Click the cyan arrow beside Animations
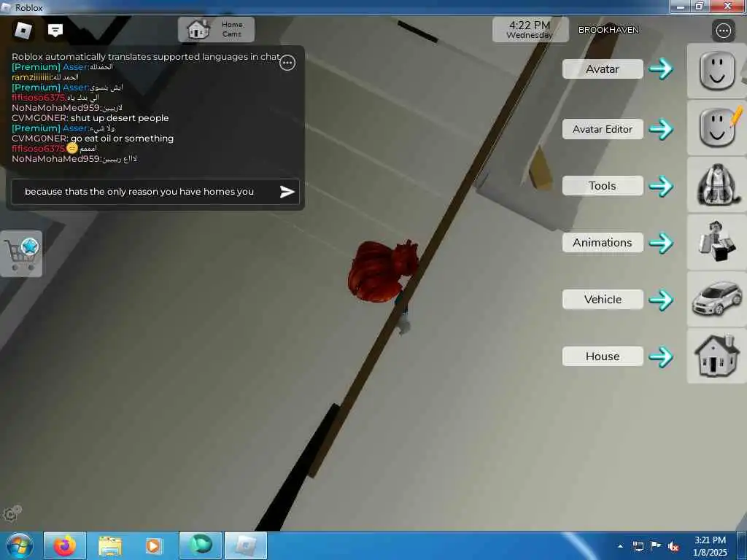The height and width of the screenshot is (560, 747). (x=661, y=243)
